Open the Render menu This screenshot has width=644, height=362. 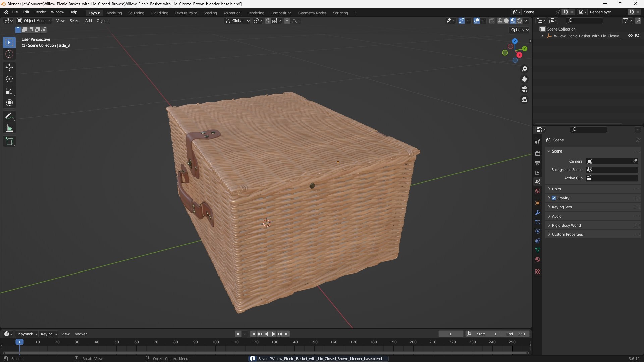40,12
